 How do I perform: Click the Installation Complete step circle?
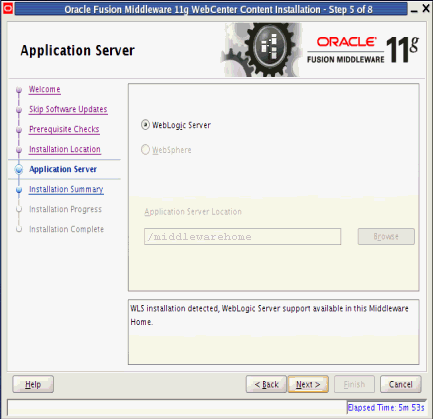19,229
